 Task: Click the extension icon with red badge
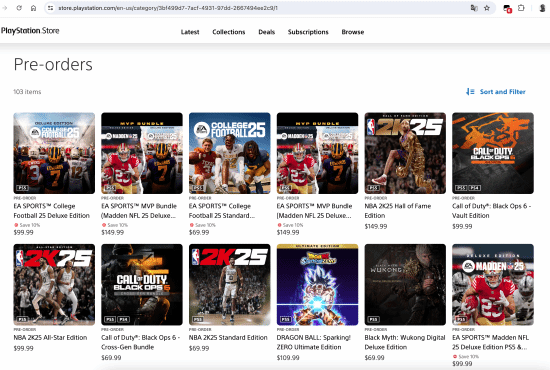(507, 8)
